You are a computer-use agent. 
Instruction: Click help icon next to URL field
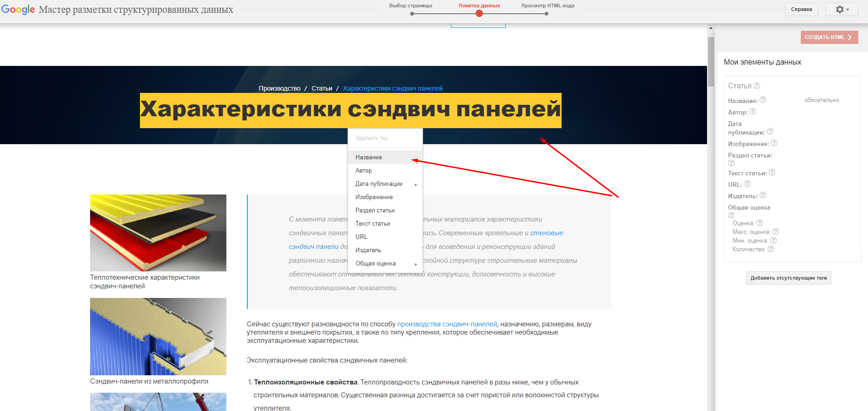pos(747,184)
